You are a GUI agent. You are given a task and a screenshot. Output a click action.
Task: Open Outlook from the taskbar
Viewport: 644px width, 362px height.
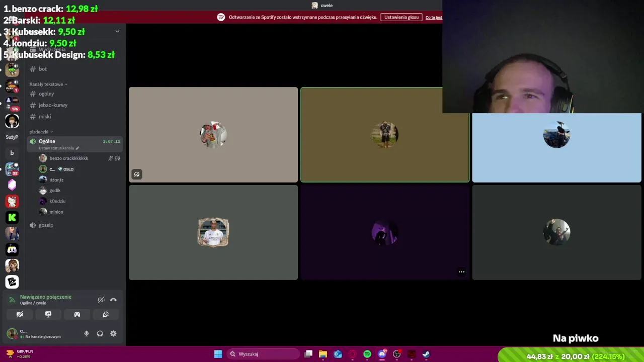338,354
